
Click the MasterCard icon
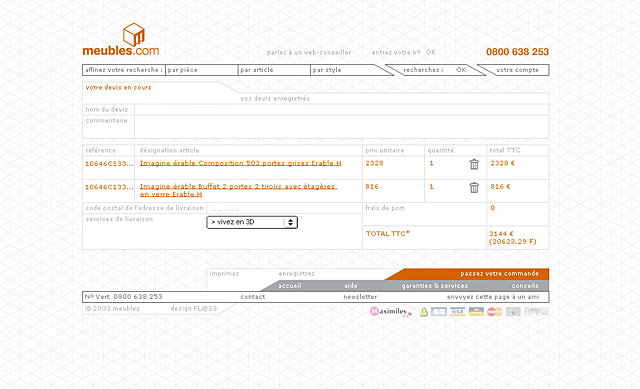494,312
